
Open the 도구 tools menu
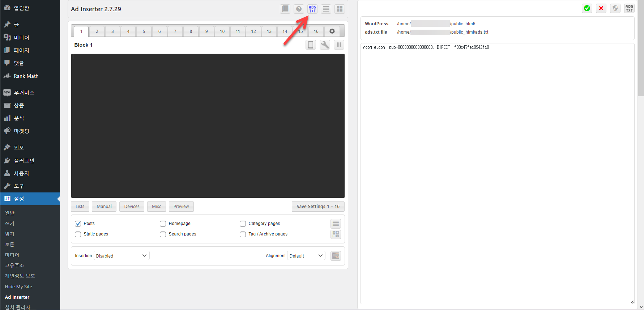click(x=30, y=186)
